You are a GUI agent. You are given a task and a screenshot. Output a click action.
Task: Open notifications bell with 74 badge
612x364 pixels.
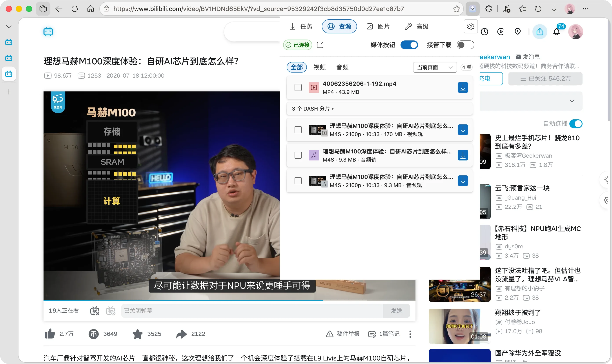[557, 32]
